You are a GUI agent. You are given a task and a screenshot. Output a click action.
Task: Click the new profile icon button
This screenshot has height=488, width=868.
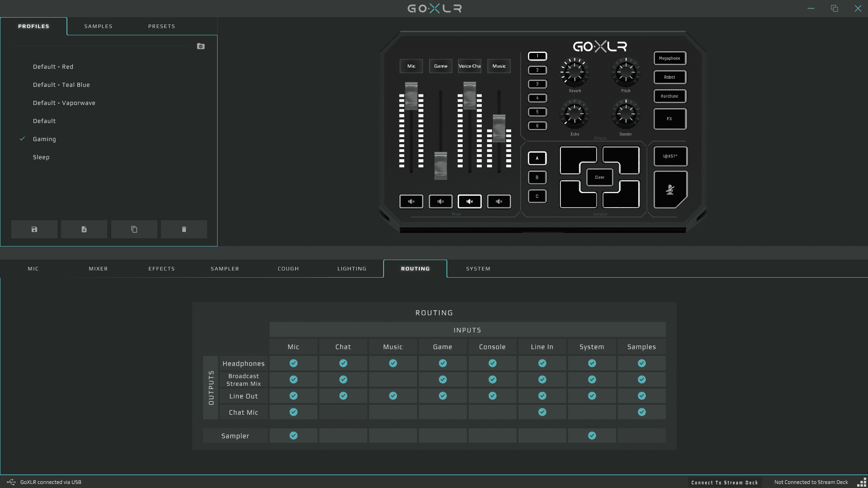(84, 229)
